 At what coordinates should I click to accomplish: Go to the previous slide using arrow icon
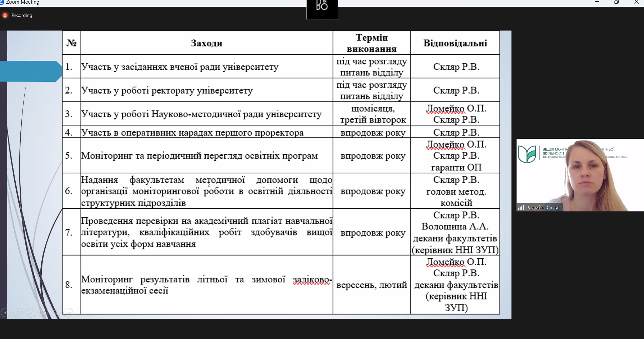[5, 313]
